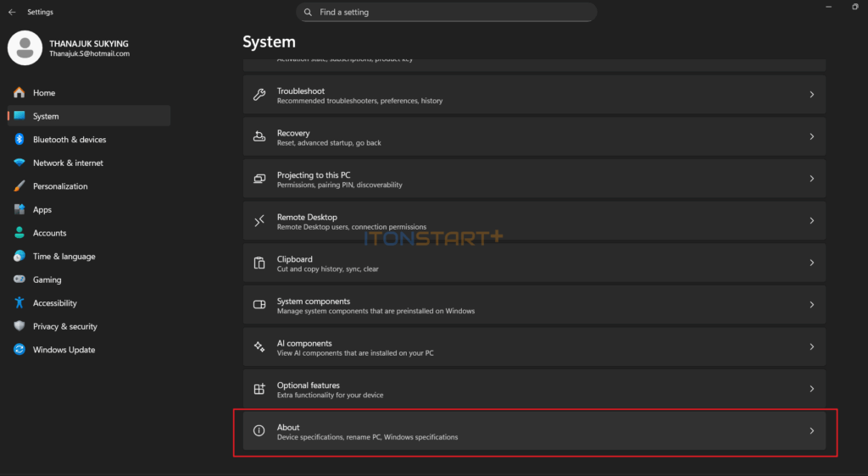Image resolution: width=868 pixels, height=476 pixels.
Task: Open the AI components settings row
Action: (534, 347)
